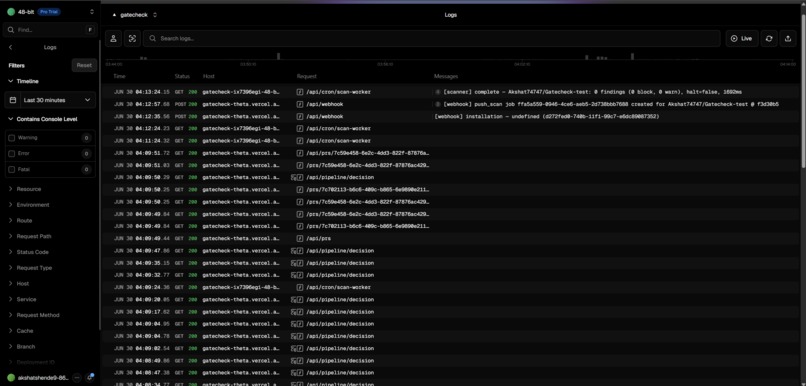This screenshot has height=386, width=806.
Task: Click the Find search field in sidebar
Action: click(x=50, y=30)
